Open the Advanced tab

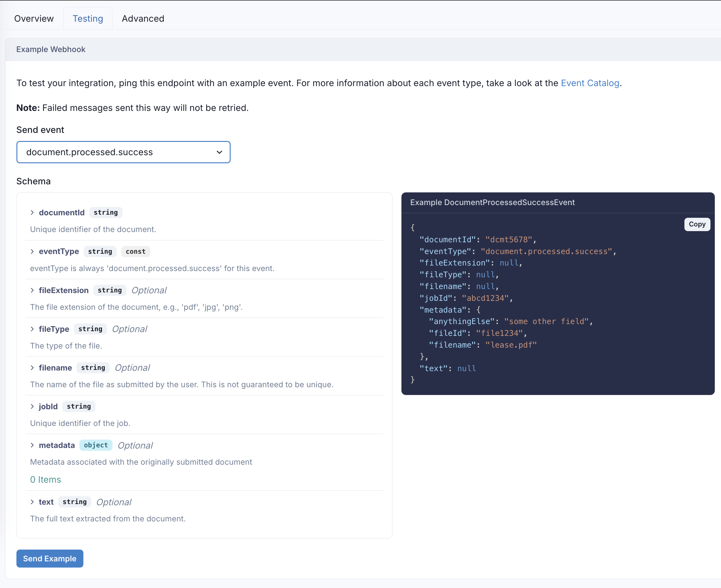point(143,19)
